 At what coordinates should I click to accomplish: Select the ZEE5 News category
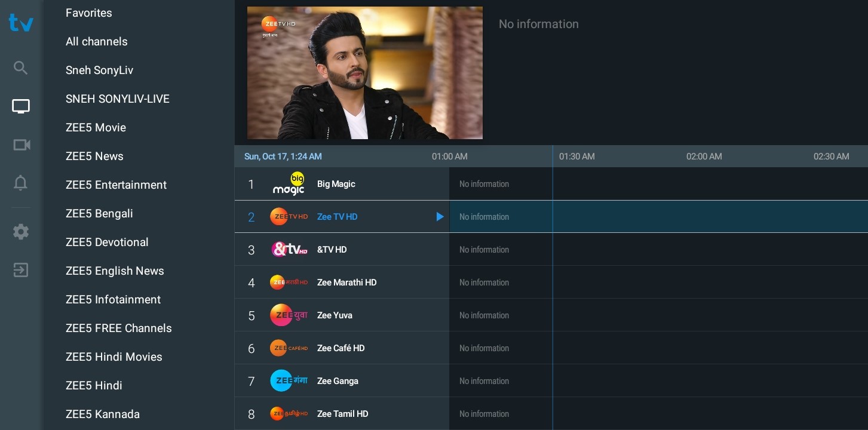pos(94,156)
